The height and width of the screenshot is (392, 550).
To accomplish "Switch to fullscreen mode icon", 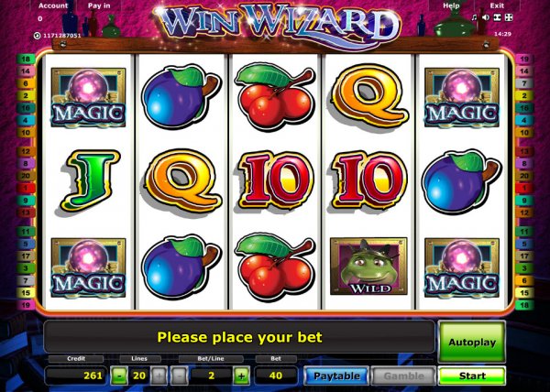I will (x=509, y=17).
